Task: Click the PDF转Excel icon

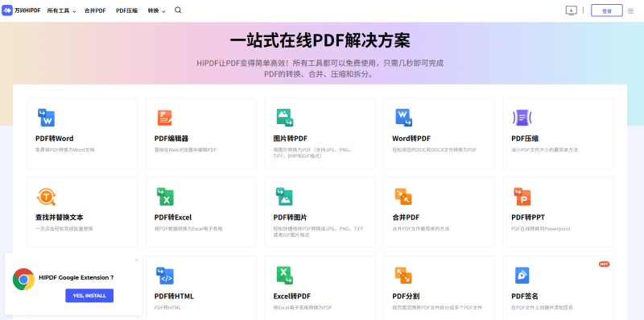Action: tap(165, 197)
